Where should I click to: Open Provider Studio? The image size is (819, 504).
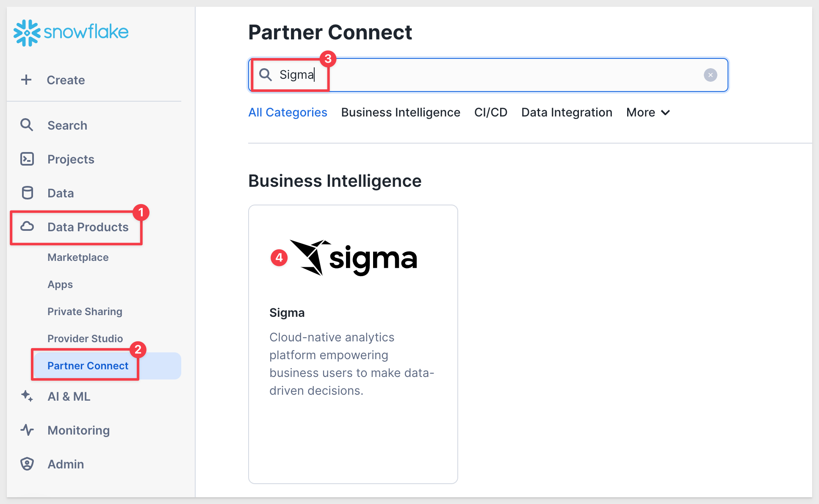pyautogui.click(x=85, y=338)
